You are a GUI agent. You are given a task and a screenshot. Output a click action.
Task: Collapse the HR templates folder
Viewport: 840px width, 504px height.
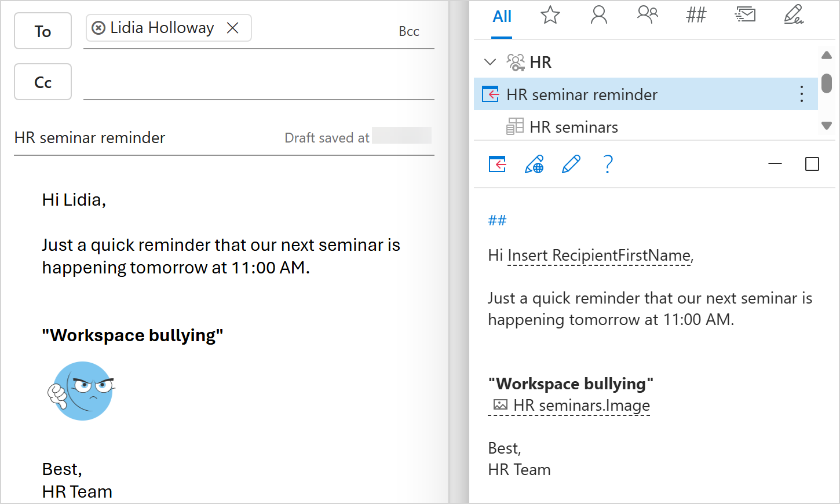(x=490, y=61)
